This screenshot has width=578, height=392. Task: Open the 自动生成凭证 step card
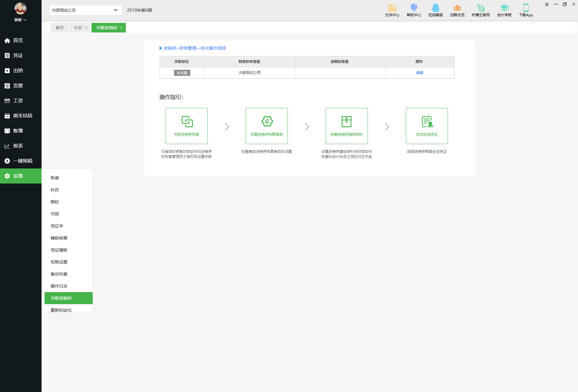click(427, 126)
